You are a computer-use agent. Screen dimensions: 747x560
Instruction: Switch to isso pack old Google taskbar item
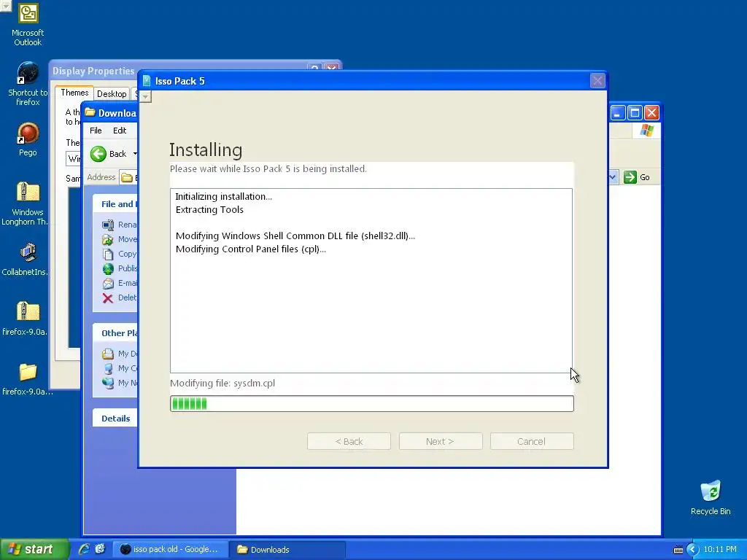pos(170,550)
